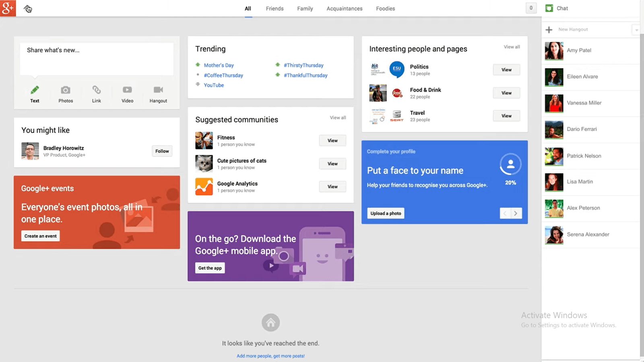Start a Hangout via camcorder icon
The height and width of the screenshot is (362, 644).
click(158, 90)
